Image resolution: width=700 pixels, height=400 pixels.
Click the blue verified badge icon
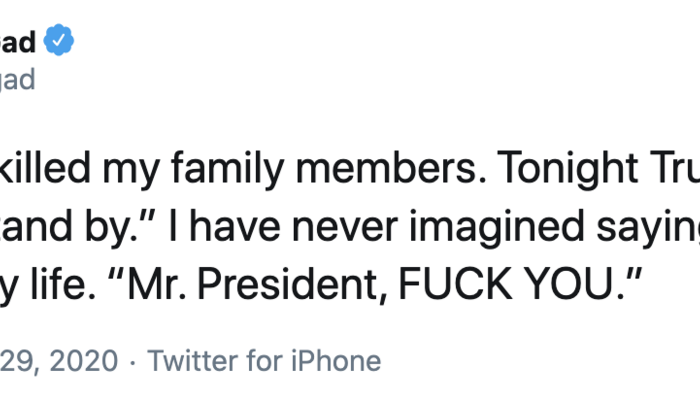(x=61, y=42)
